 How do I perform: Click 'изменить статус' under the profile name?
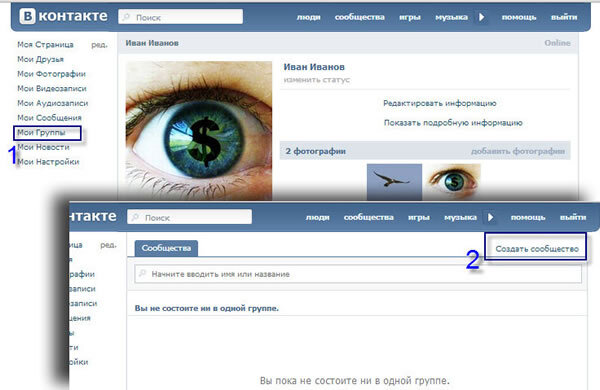coord(316,80)
